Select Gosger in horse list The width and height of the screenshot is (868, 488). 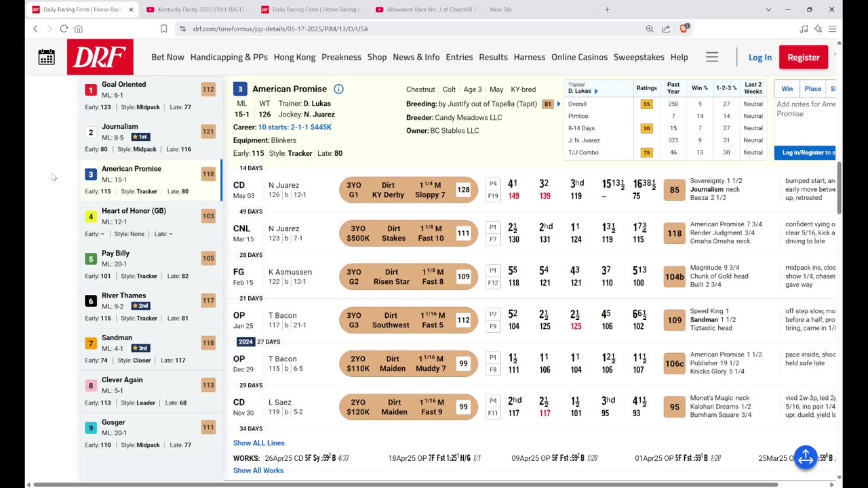150,433
